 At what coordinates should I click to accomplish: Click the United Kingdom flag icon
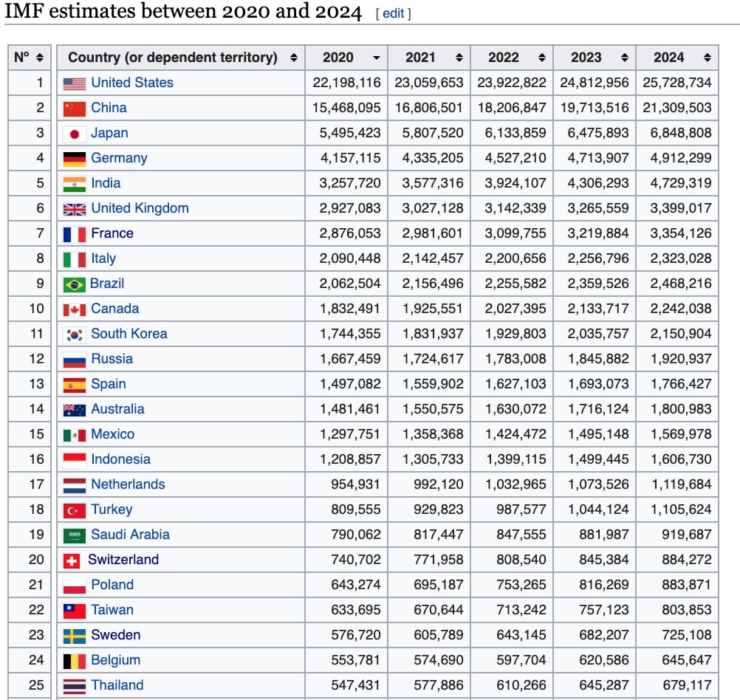point(75,208)
